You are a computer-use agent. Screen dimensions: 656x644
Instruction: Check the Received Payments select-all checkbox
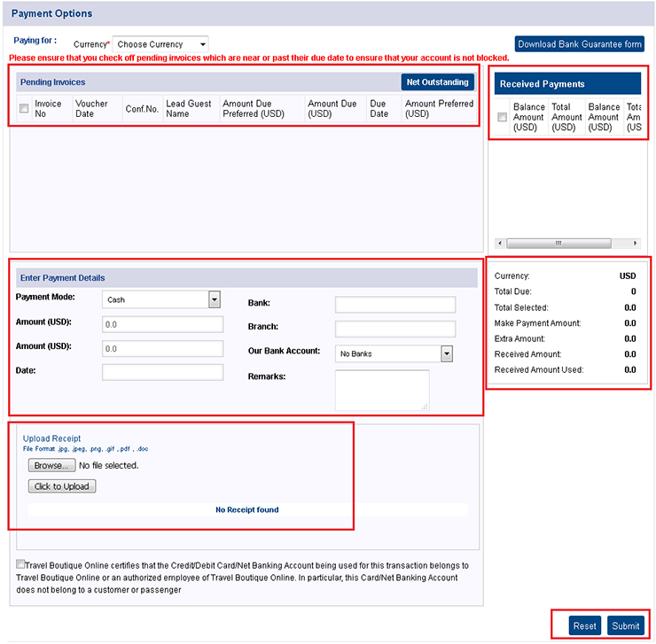[x=503, y=117]
